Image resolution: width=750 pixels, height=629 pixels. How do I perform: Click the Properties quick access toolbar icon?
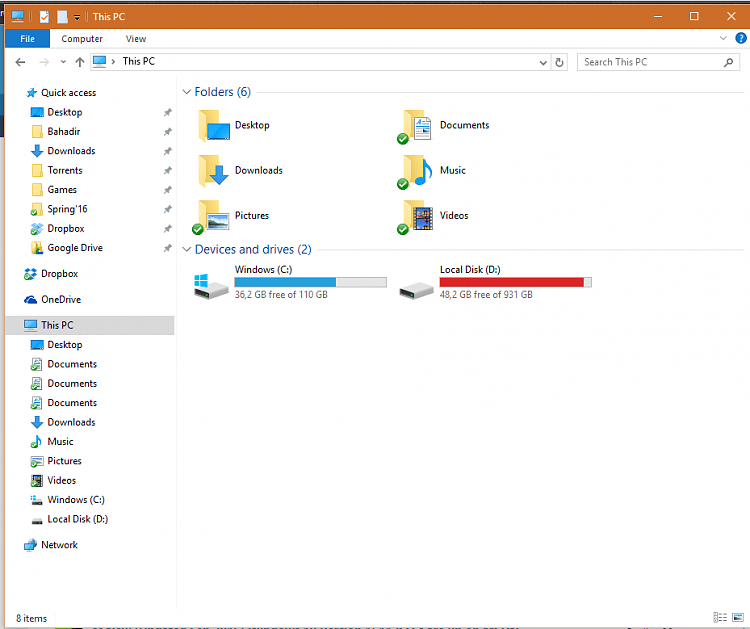coord(44,17)
